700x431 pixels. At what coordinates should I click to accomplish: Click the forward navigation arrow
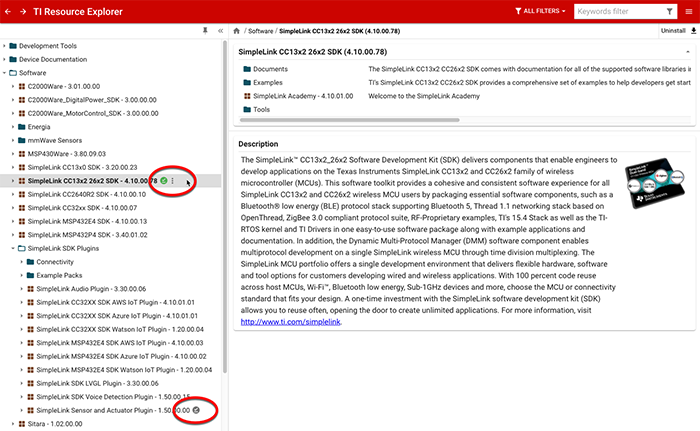click(23, 11)
